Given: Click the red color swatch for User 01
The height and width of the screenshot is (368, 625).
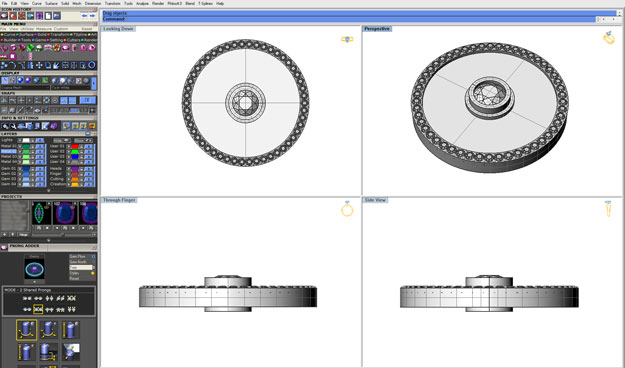Looking at the screenshot, I should point(75,147).
